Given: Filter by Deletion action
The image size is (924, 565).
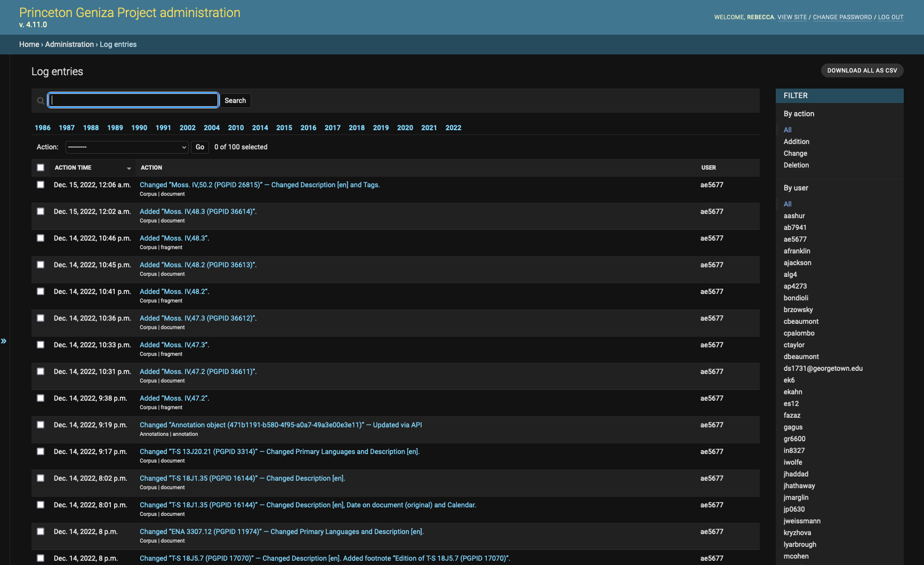Looking at the screenshot, I should pos(796,165).
